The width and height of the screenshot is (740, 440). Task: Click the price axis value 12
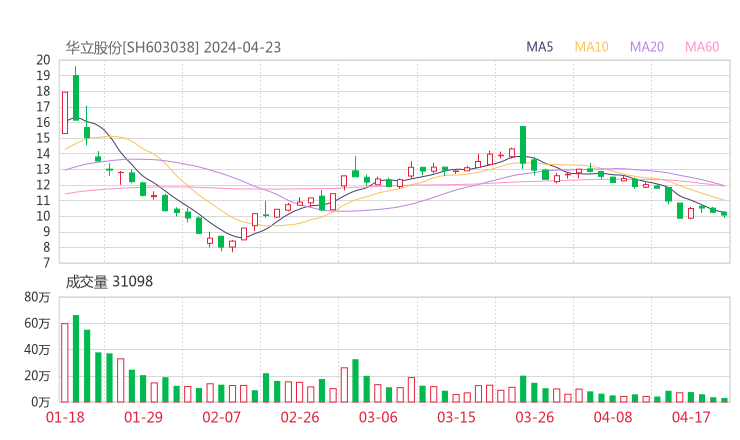43,185
